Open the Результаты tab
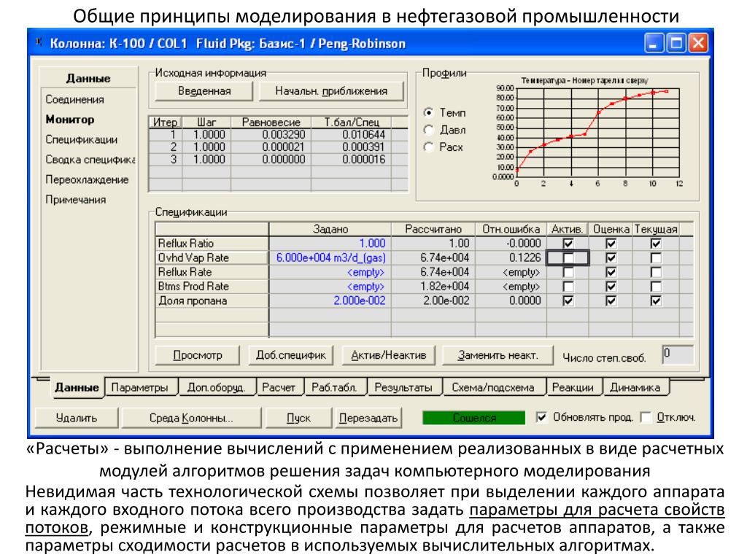Image resolution: width=747 pixels, height=560 pixels. point(403,388)
